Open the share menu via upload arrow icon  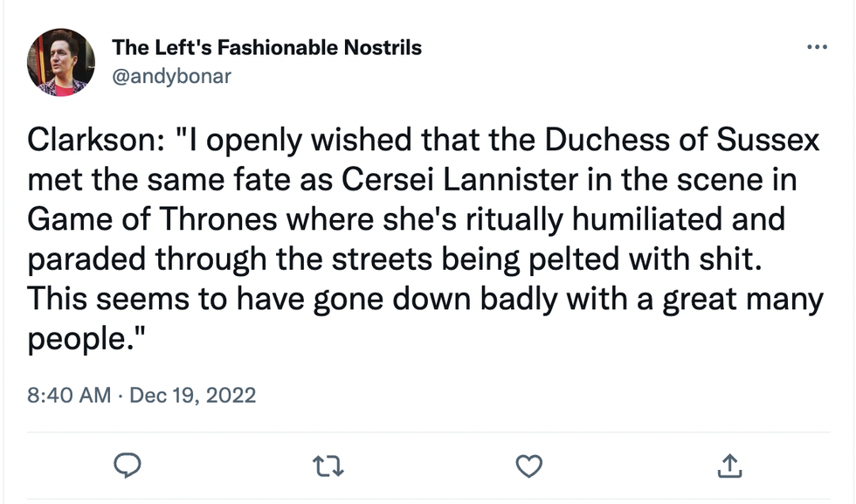[x=728, y=467]
